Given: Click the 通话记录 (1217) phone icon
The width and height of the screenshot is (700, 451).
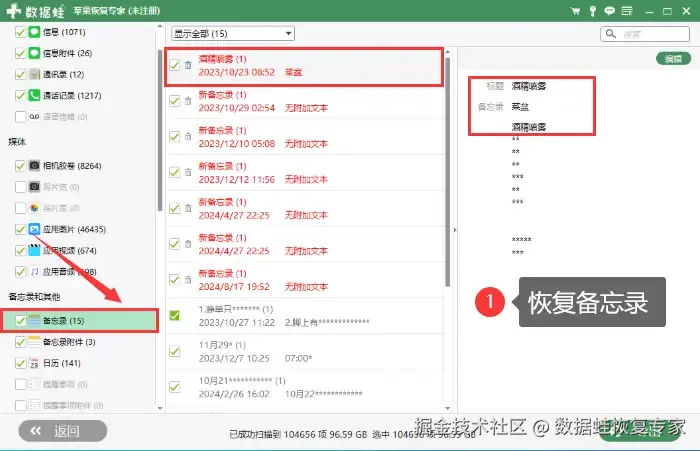Looking at the screenshot, I should tap(34, 95).
